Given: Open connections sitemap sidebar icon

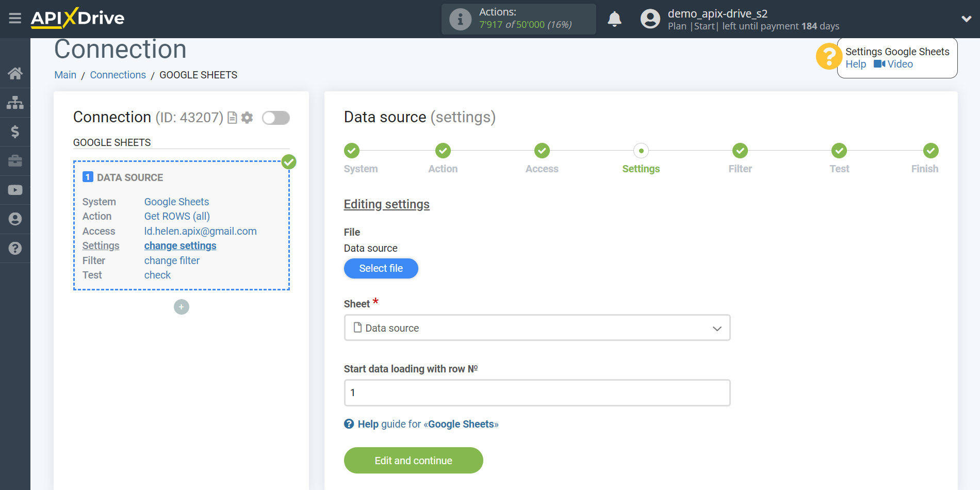Looking at the screenshot, I should (x=15, y=102).
